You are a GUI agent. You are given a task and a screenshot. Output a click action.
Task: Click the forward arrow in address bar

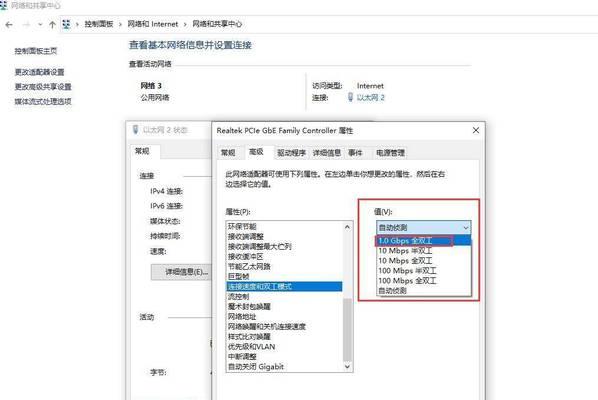coord(26,25)
